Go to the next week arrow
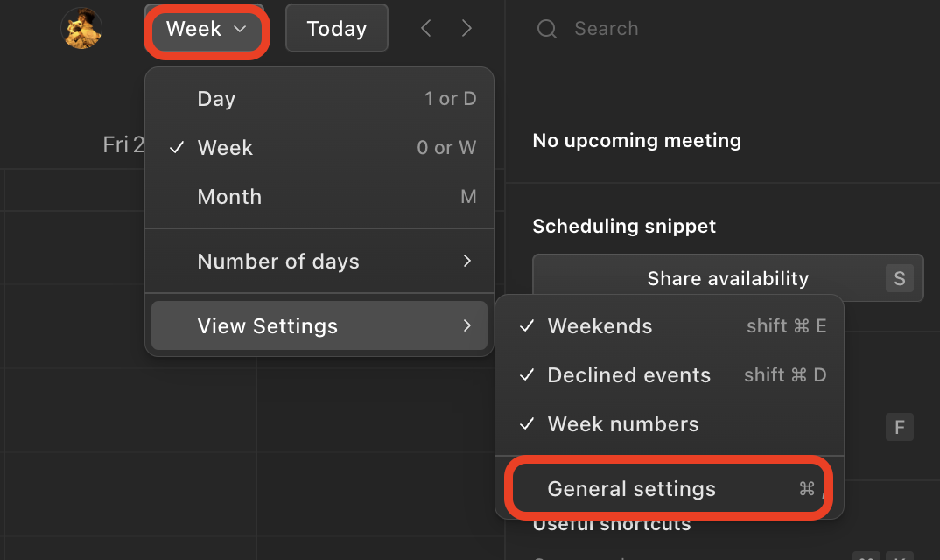Viewport: 940px width, 560px height. pos(466,29)
